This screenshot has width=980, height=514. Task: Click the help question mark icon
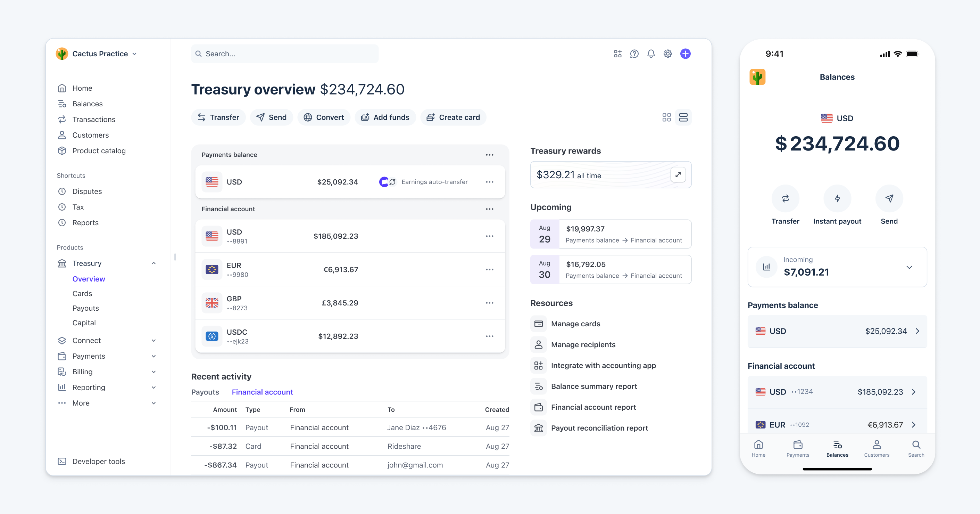click(634, 54)
